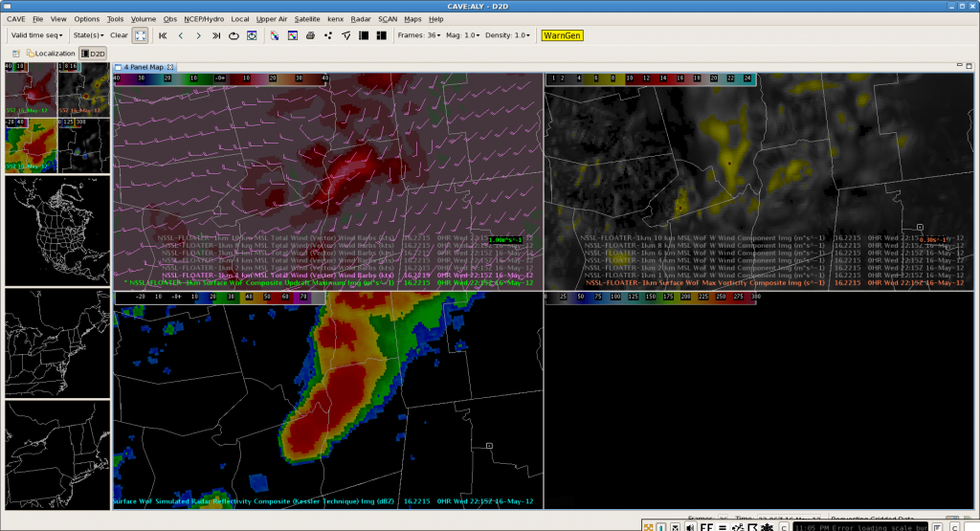Click the first frame playback button

pyautogui.click(x=163, y=35)
